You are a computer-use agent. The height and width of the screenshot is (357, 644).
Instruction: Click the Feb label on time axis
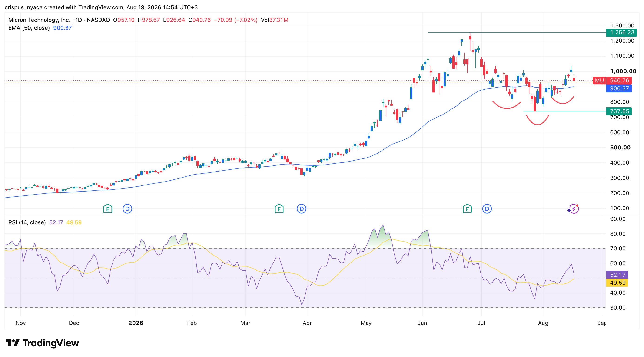coord(192,323)
